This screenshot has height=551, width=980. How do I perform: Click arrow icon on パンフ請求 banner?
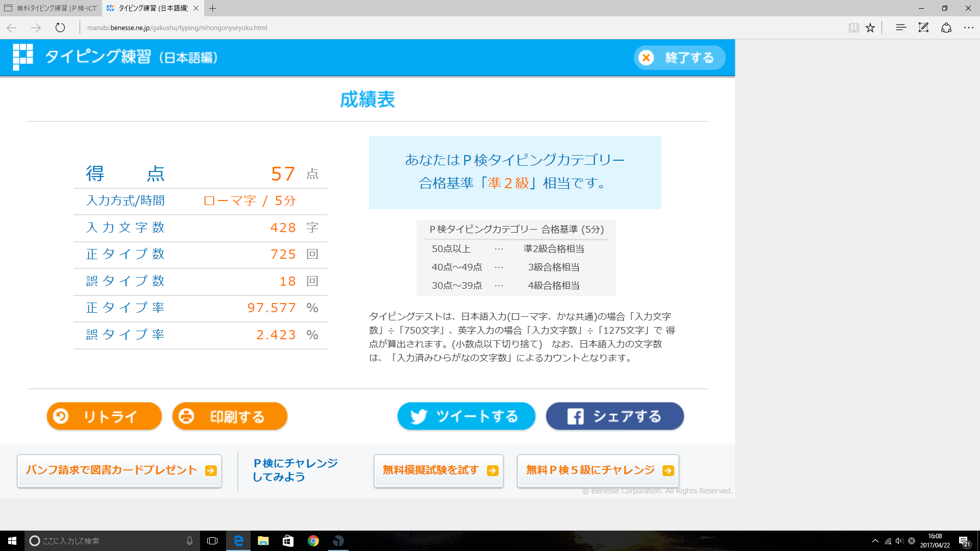(x=211, y=470)
